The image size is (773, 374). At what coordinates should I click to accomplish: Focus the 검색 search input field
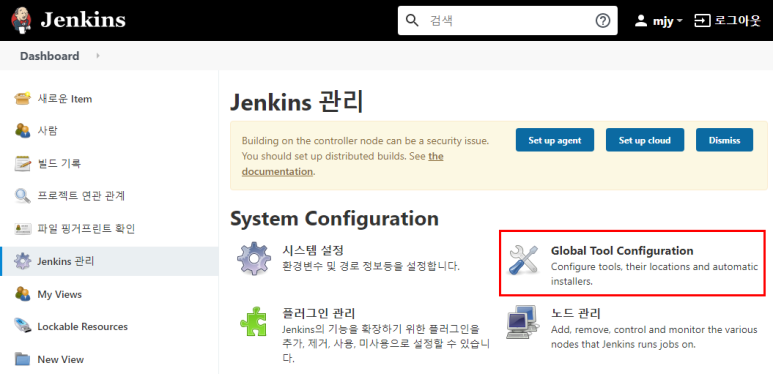pyautogui.click(x=507, y=20)
